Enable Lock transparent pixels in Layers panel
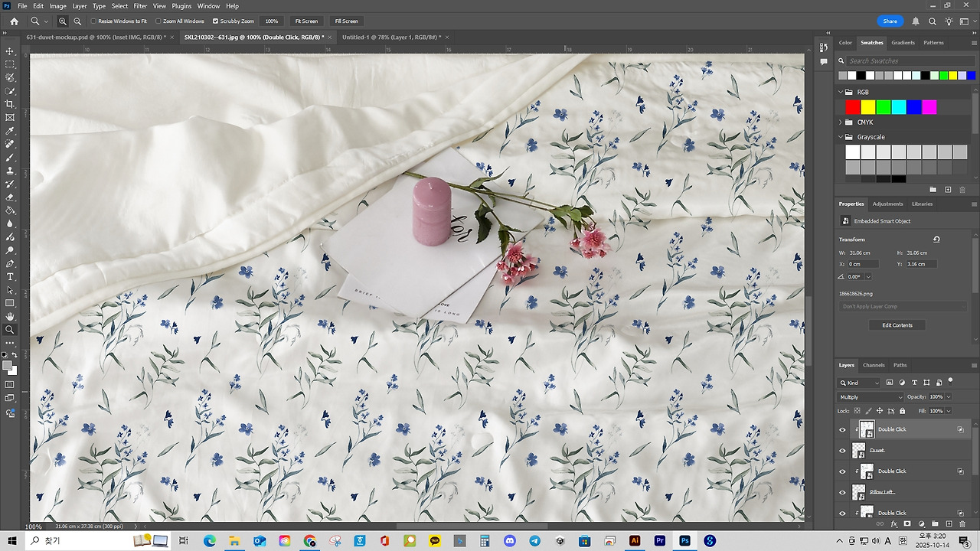Image resolution: width=980 pixels, height=551 pixels. 856,411
